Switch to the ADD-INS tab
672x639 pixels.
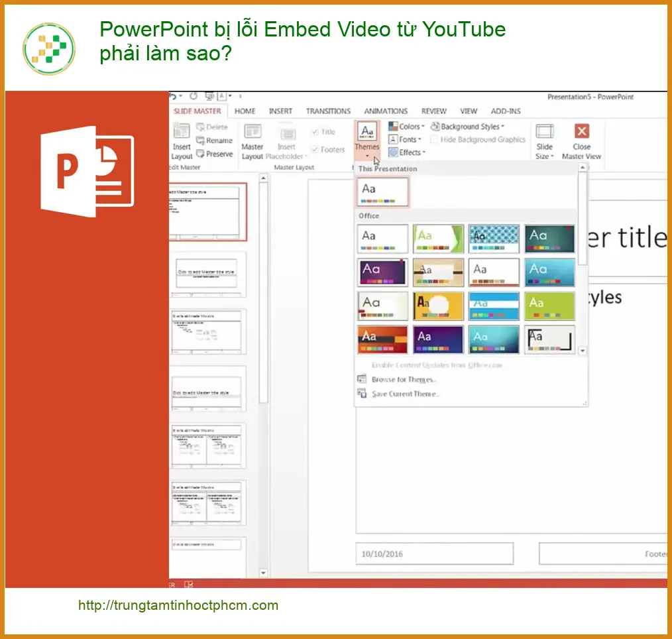506,111
